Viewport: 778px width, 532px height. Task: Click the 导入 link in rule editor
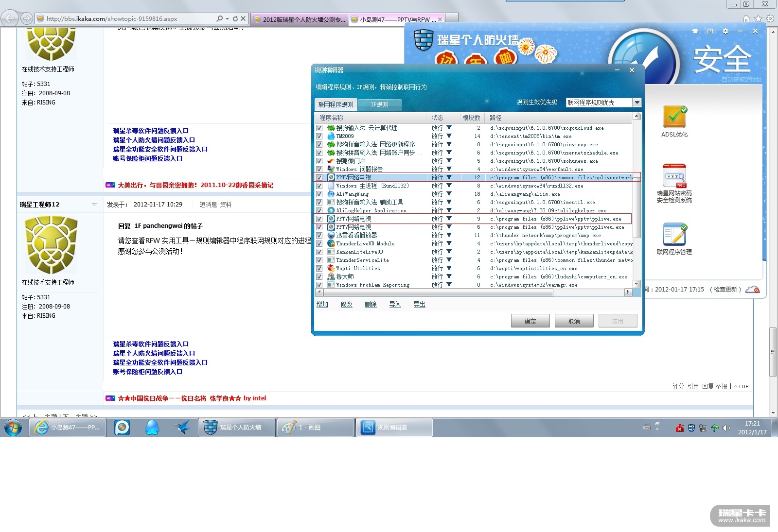395,305
